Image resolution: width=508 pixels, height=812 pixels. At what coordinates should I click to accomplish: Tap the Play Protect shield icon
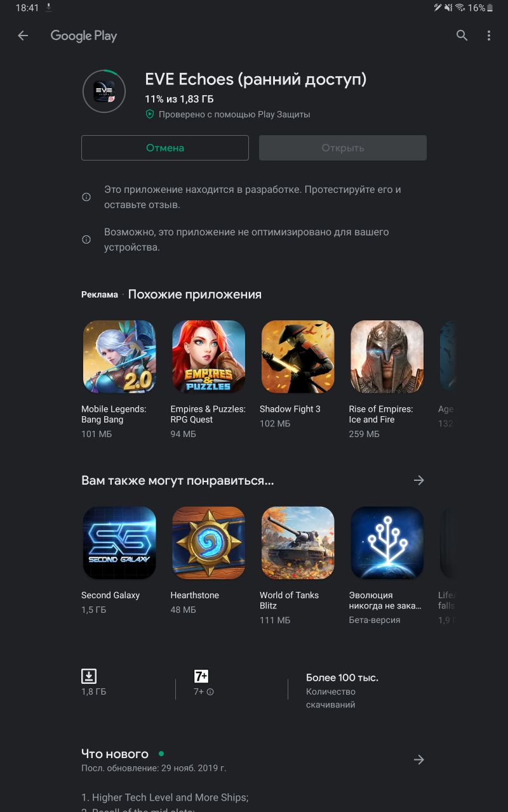tap(150, 115)
